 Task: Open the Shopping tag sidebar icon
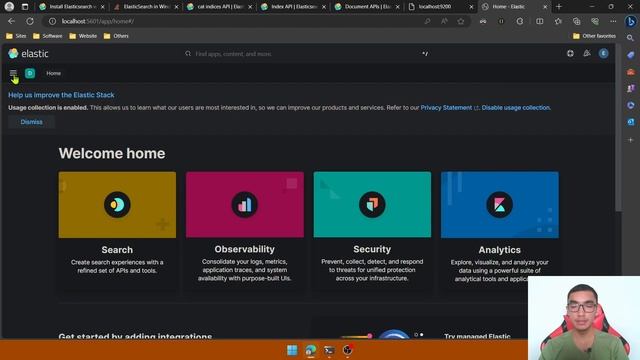tap(631, 55)
